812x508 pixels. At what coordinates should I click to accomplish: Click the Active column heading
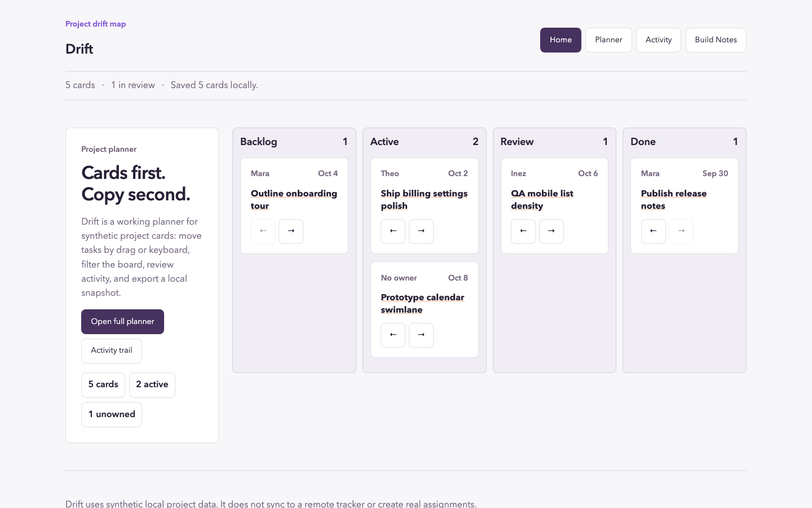tap(385, 142)
